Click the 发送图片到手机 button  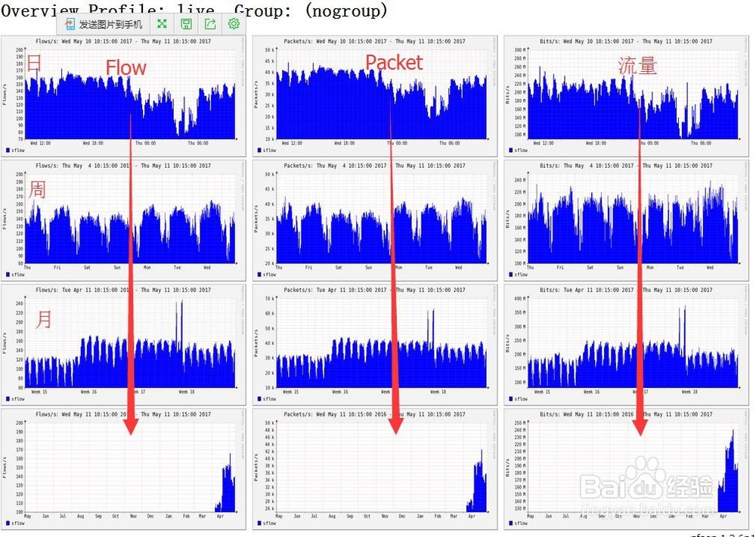(x=104, y=24)
